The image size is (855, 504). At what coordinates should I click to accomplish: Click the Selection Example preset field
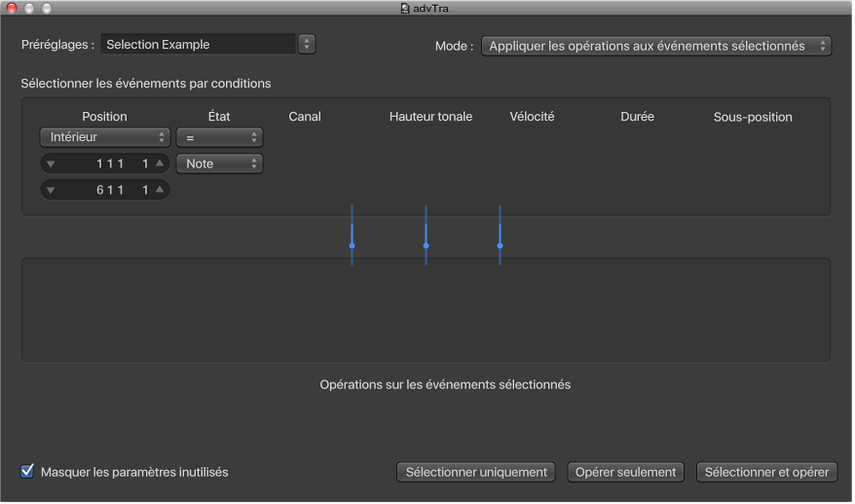(198, 44)
